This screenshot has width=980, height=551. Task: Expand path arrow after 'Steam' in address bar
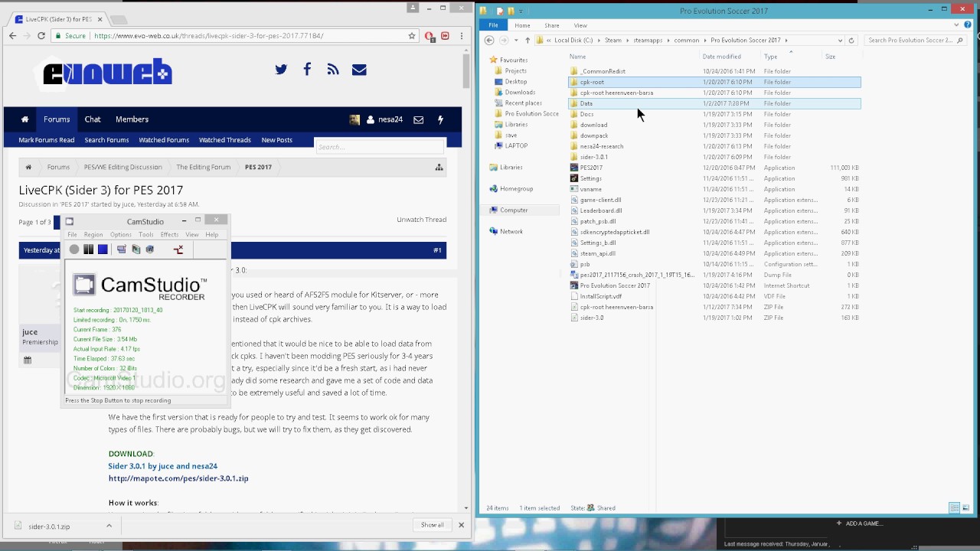pos(627,41)
